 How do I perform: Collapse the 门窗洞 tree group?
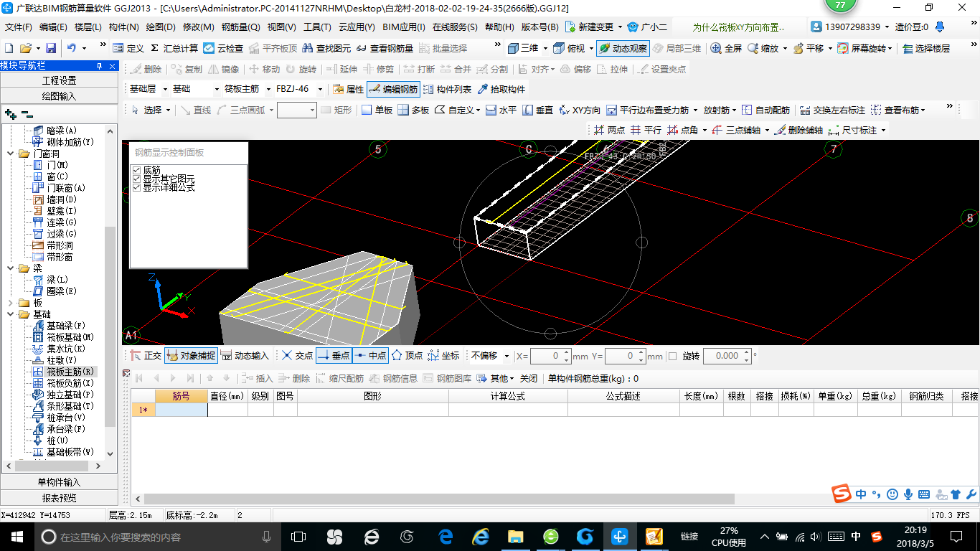click(11, 154)
